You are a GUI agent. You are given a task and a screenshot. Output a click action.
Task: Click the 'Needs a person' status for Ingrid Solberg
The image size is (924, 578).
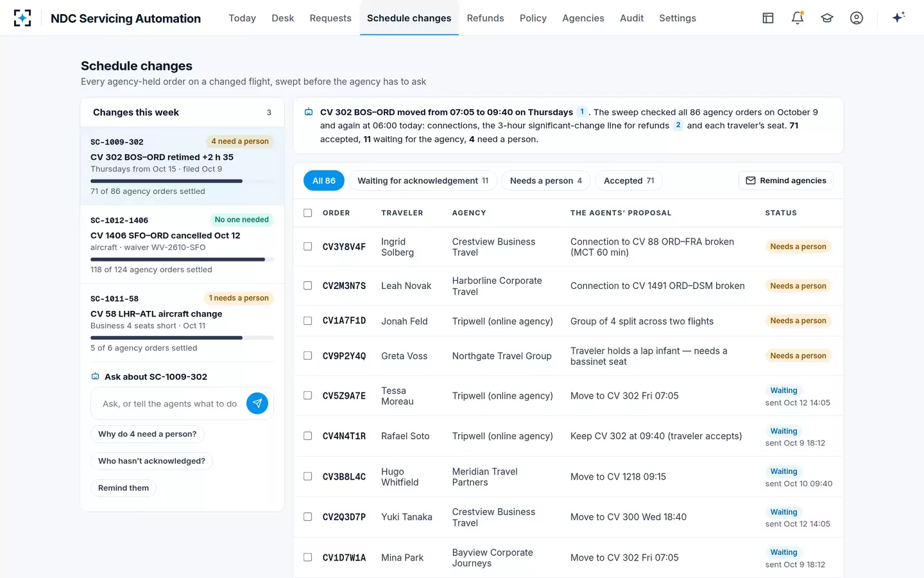point(798,247)
